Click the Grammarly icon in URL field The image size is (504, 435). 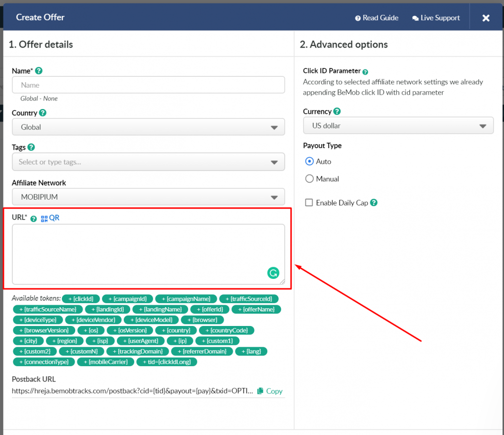[273, 272]
